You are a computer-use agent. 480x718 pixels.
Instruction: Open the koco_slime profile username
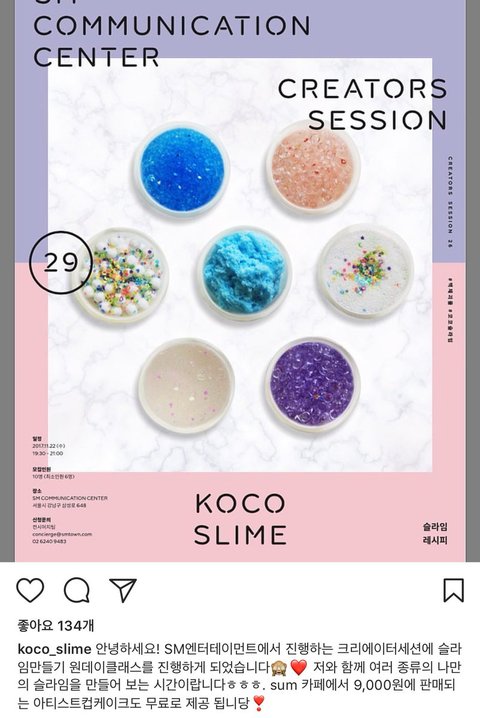coord(55,649)
